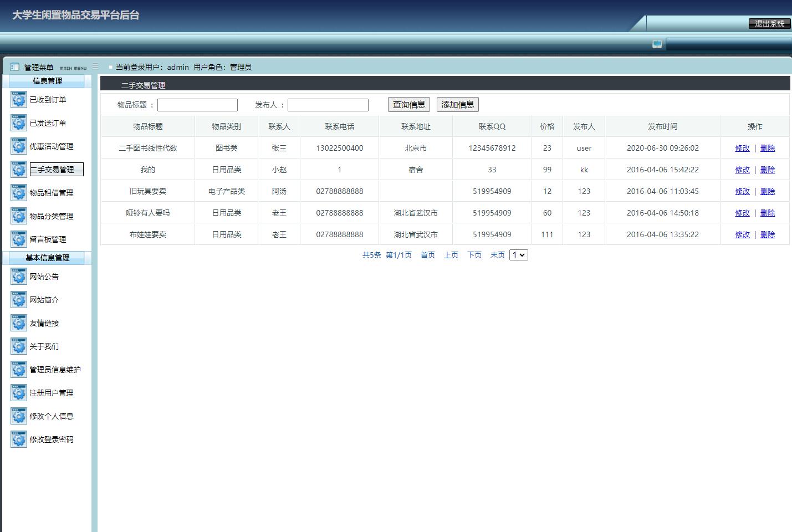Click the 留言板管理 gear icon
The height and width of the screenshot is (532, 792).
(x=18, y=239)
